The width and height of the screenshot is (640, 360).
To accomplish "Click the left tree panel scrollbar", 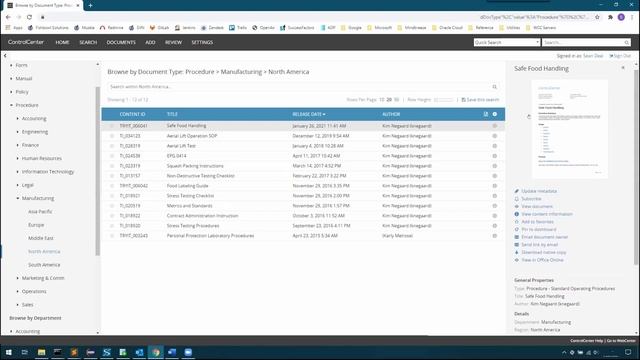I will click(98, 171).
